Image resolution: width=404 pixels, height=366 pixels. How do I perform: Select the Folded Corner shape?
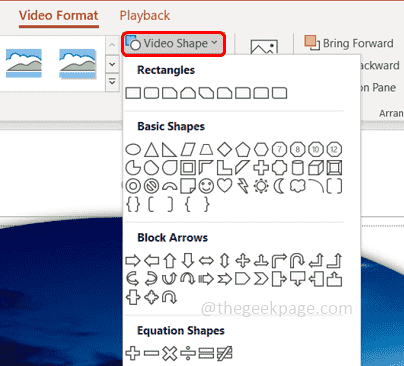click(x=188, y=186)
